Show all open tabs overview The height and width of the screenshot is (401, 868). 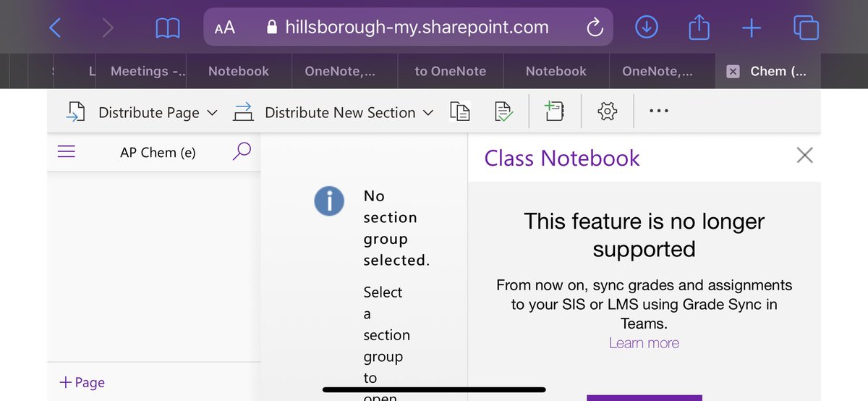click(x=806, y=28)
